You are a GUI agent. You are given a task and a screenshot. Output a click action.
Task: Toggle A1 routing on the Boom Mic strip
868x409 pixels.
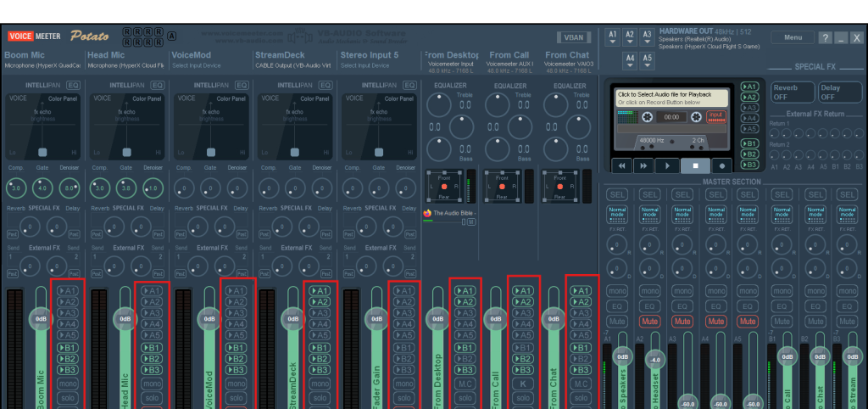68,290
